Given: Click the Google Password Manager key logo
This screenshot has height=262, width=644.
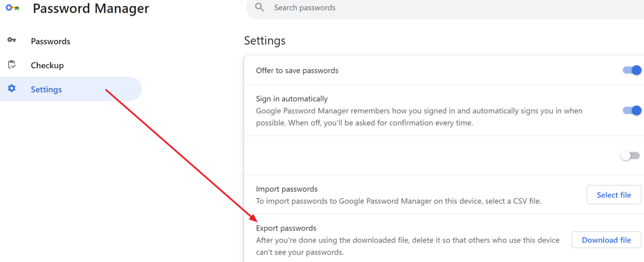Looking at the screenshot, I should pyautogui.click(x=12, y=8).
